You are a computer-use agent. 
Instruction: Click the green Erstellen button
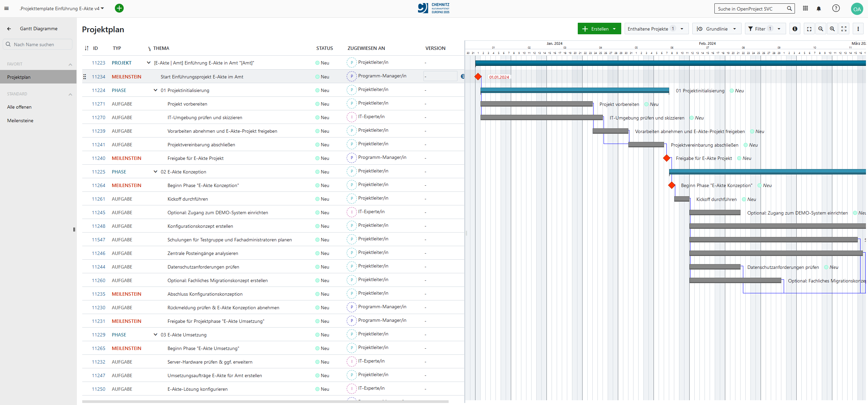tap(599, 29)
